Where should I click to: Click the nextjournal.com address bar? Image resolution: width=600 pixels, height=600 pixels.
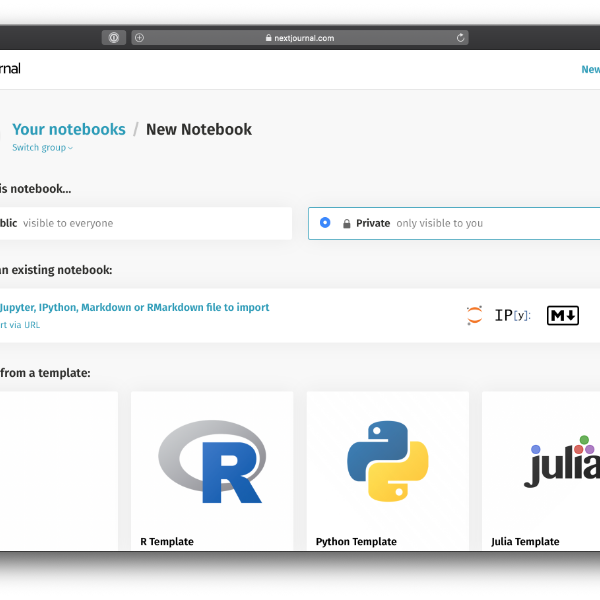coord(300,38)
